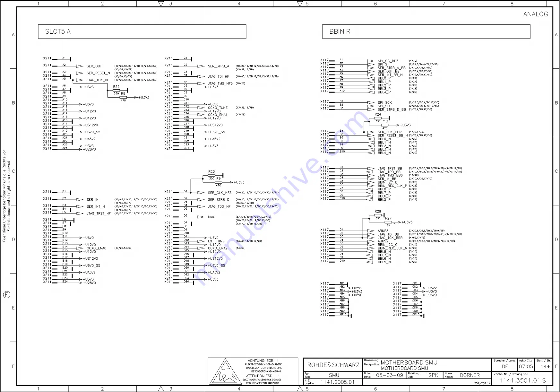This screenshot has width=560, height=392.
Task: Select resistor R13 designator
Action: (x=385, y=121)
